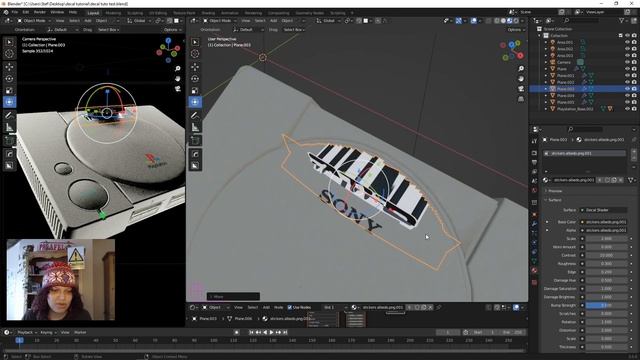Viewport: 640px width, 360px height.
Task: Pick the Measure tool in the user perspective viewport
Action: 195,128
